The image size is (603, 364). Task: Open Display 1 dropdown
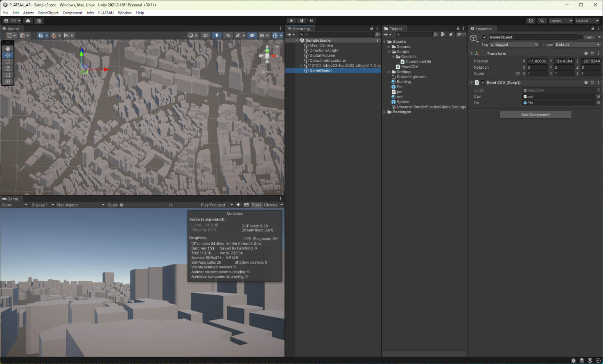[43, 205]
